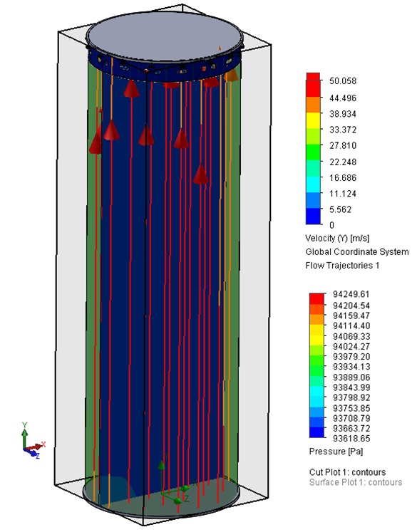Select Cut Plot 1: contours label
This screenshot has width=412, height=532.
coord(347,472)
